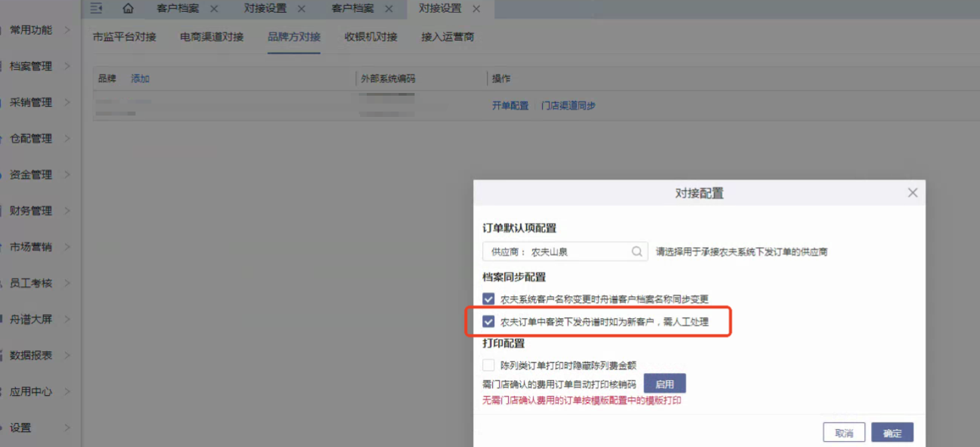Switch to 市监平台对接 tab
Screen dimensions: 980x447
click(x=124, y=37)
